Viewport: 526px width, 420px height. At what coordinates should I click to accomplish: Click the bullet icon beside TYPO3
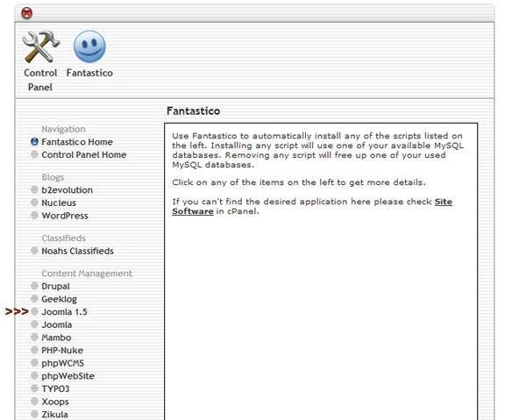point(34,388)
